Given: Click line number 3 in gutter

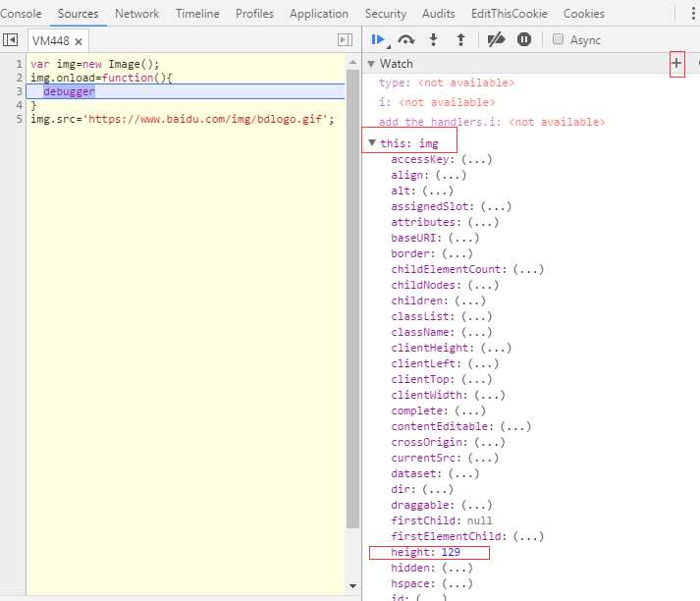Looking at the screenshot, I should coord(19,91).
